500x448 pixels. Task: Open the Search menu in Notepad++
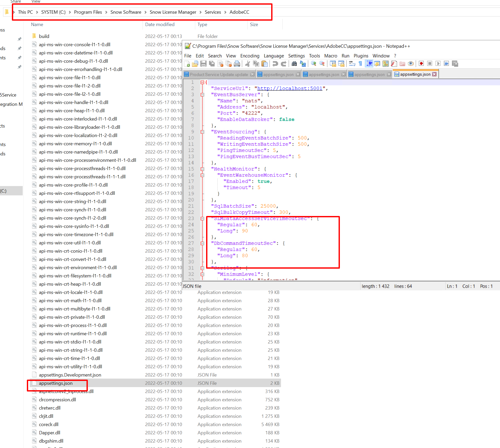(215, 56)
